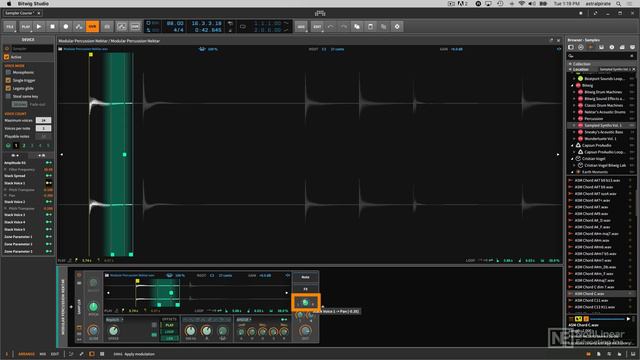Screen dimensions: 640x360
Task: Toggle Stack Voice 2 modulation routing icon
Action: pyautogui.click(x=49, y=202)
